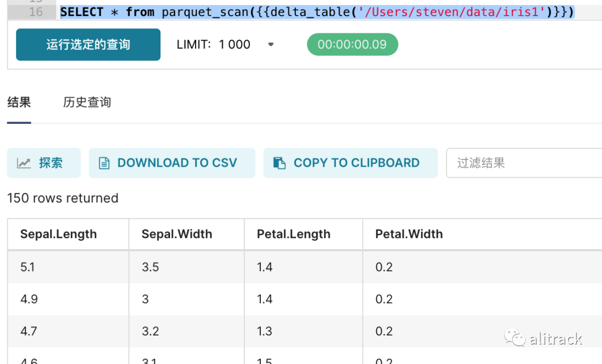Click the clipboard icon on COPY TO CLIPBOARD

(x=279, y=163)
